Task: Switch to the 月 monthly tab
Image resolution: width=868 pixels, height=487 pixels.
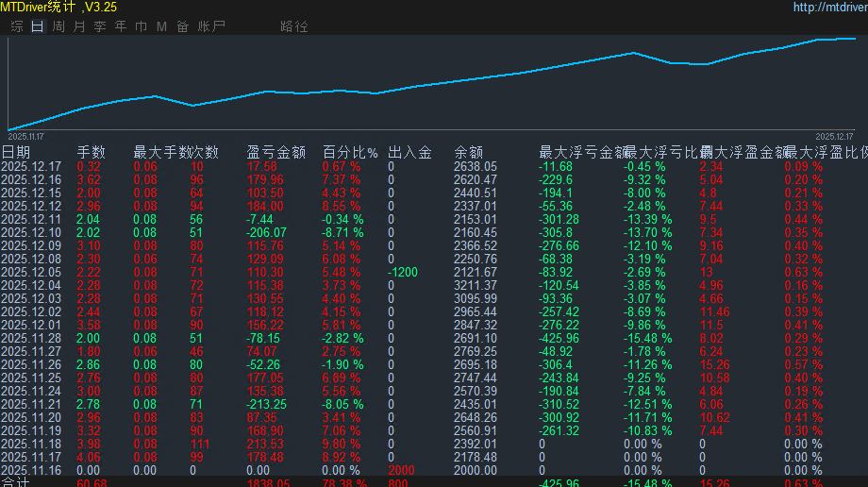Action: pyautogui.click(x=79, y=26)
